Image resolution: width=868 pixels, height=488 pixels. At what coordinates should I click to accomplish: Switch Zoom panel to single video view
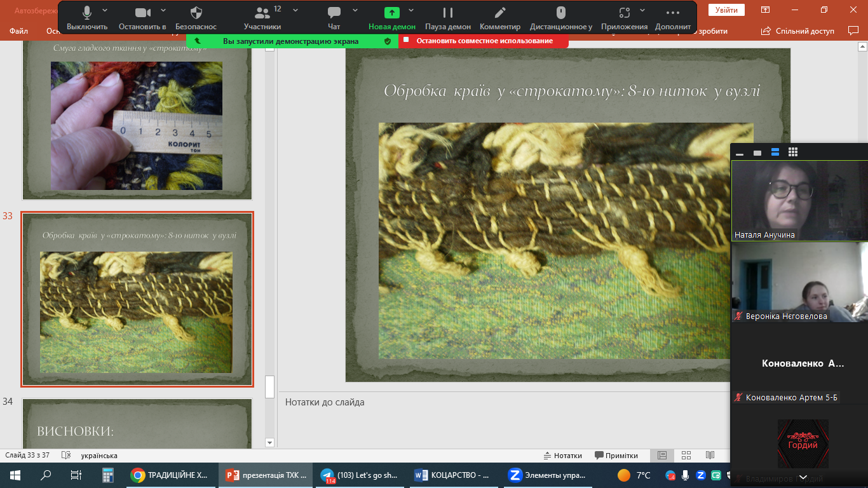(x=757, y=152)
